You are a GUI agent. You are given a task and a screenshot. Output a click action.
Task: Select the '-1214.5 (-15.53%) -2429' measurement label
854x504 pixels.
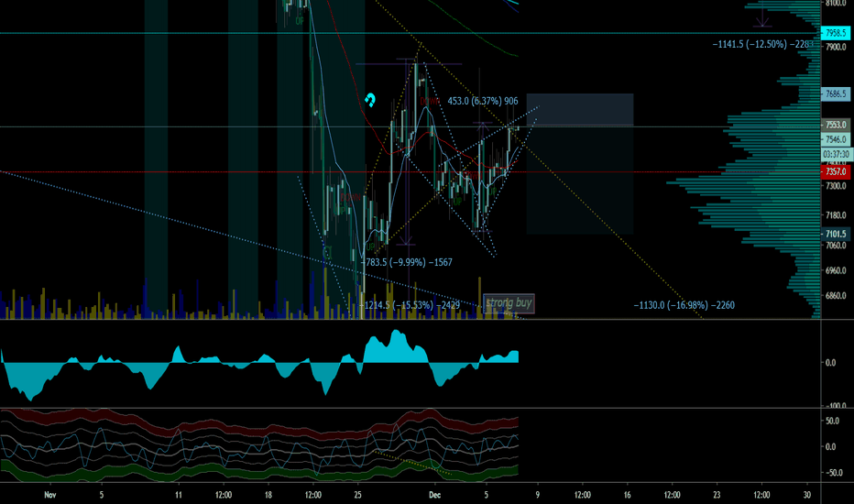pyautogui.click(x=410, y=305)
